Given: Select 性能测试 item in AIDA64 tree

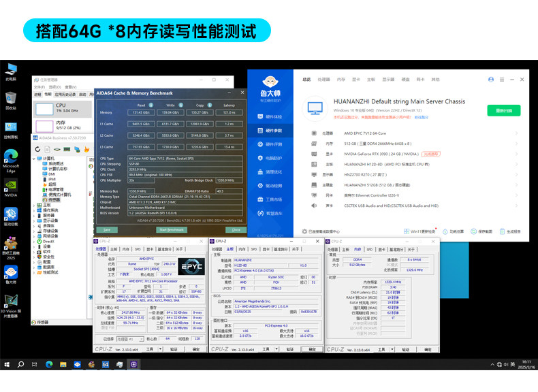Looking at the screenshot, I should click(48, 272).
